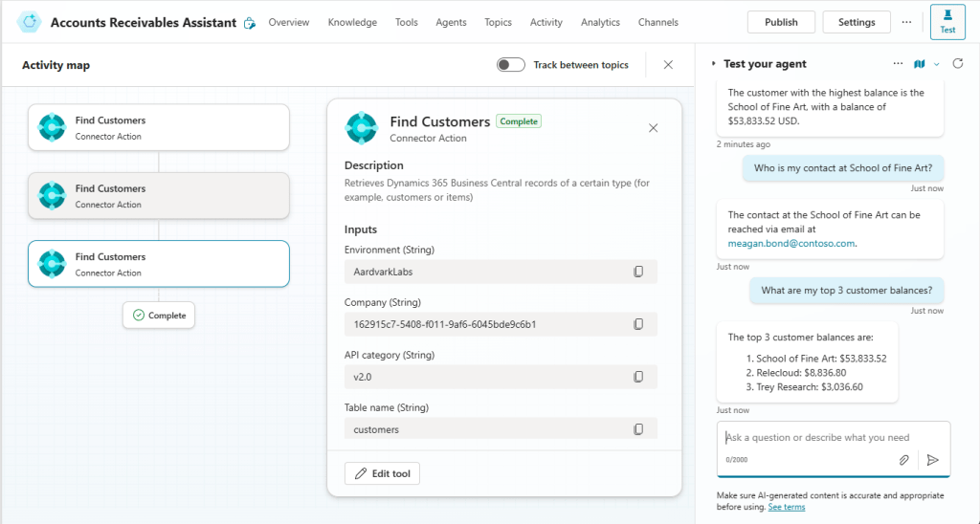Open the test panel more options ellipsis
This screenshot has width=980, height=524.
(898, 64)
